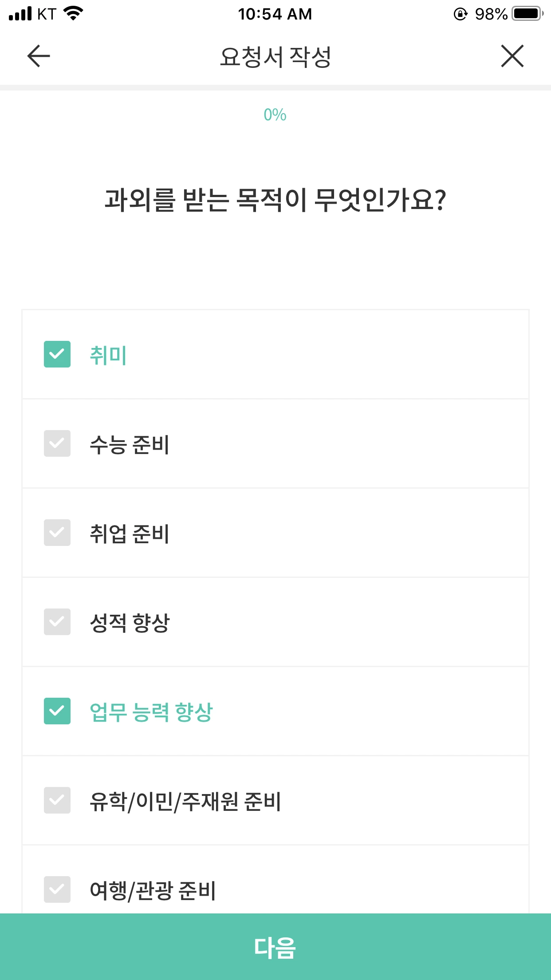
Task: Click the 0% progress indicator
Action: pyautogui.click(x=275, y=115)
